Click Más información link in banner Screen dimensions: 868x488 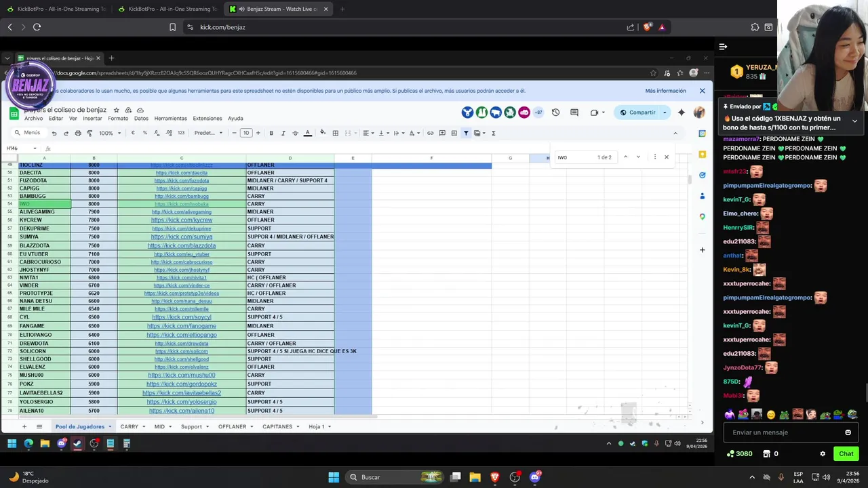point(665,91)
